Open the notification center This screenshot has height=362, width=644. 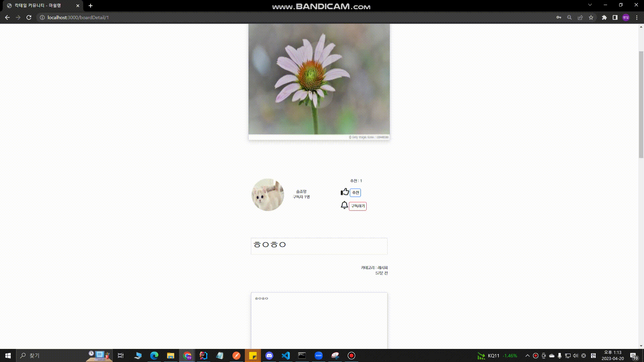[x=634, y=356]
